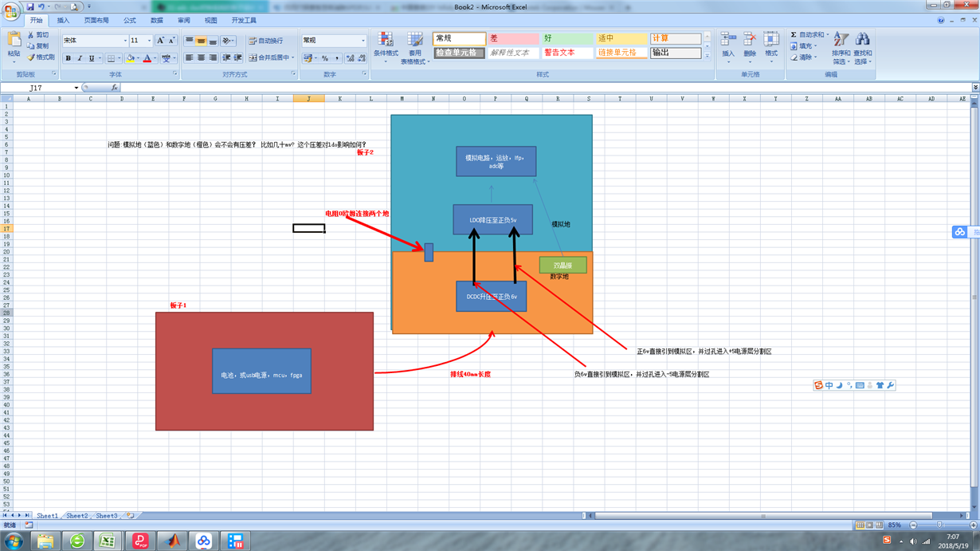Viewport: 980px width, 551px height.
Task: Click the percent style icon
Action: tap(324, 58)
